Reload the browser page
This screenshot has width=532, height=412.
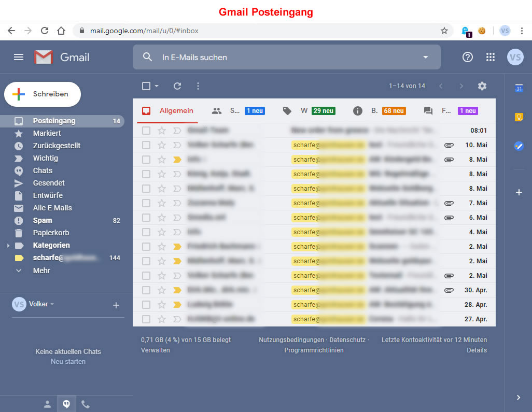pyautogui.click(x=45, y=31)
